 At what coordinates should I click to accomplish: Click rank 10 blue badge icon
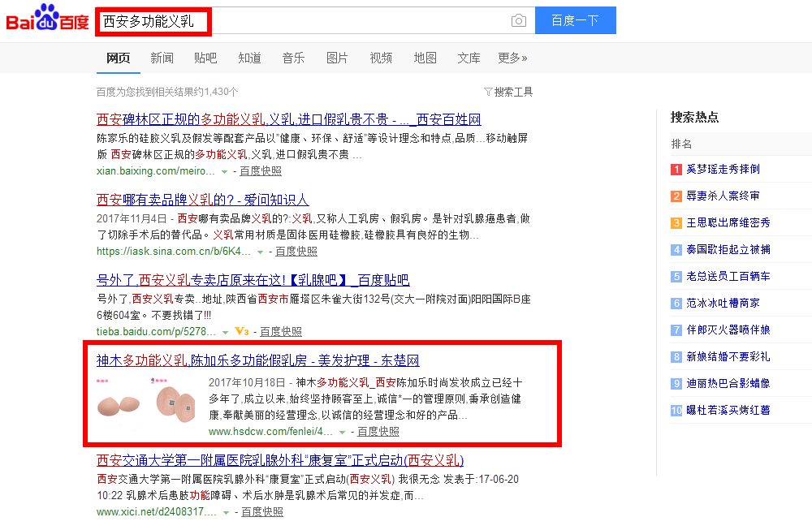tap(676, 411)
